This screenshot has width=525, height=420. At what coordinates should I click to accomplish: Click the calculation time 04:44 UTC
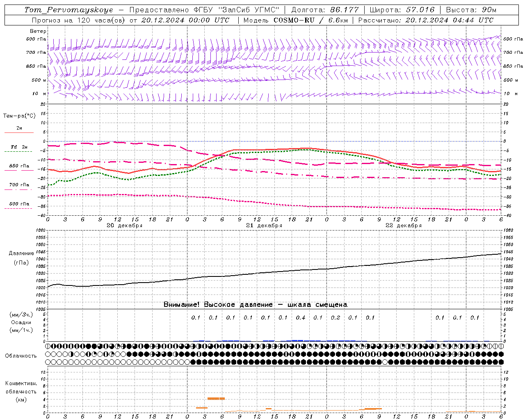(473, 20)
